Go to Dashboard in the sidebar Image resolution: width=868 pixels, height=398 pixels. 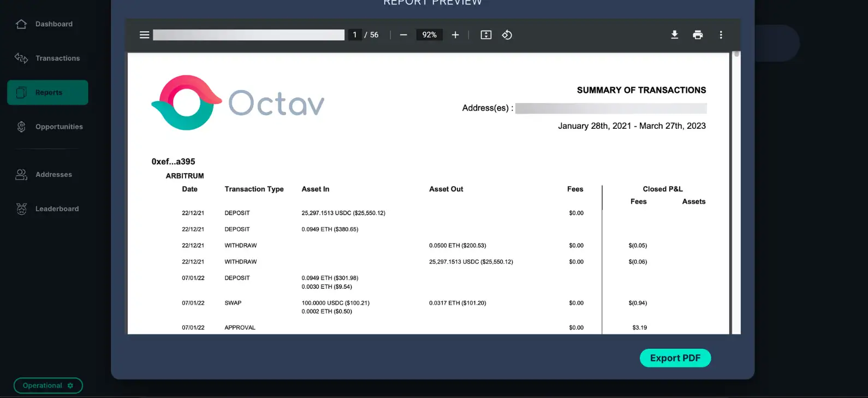[x=54, y=24]
